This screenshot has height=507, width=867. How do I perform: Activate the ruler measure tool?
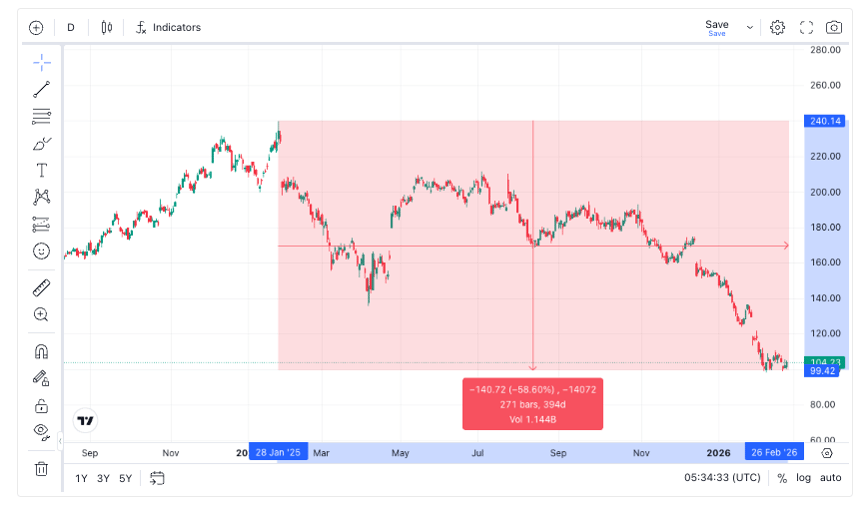point(41,288)
